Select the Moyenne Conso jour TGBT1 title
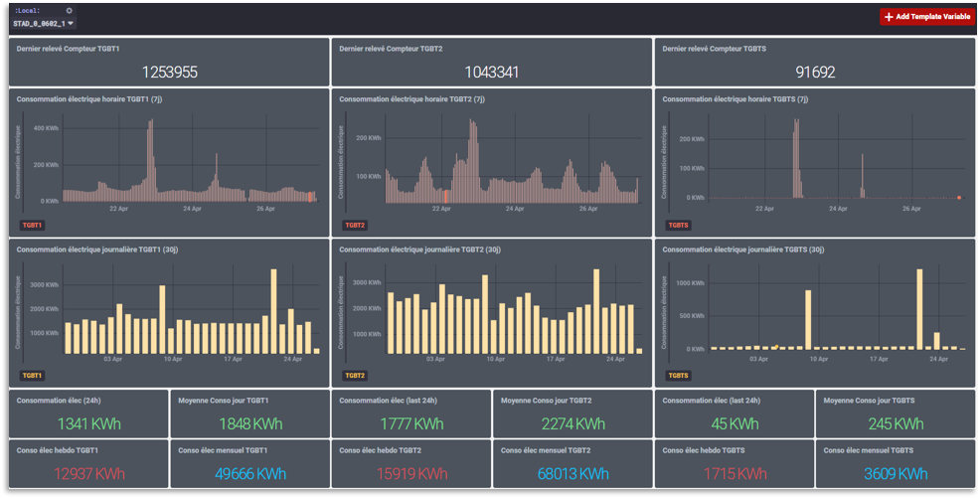 click(x=223, y=401)
